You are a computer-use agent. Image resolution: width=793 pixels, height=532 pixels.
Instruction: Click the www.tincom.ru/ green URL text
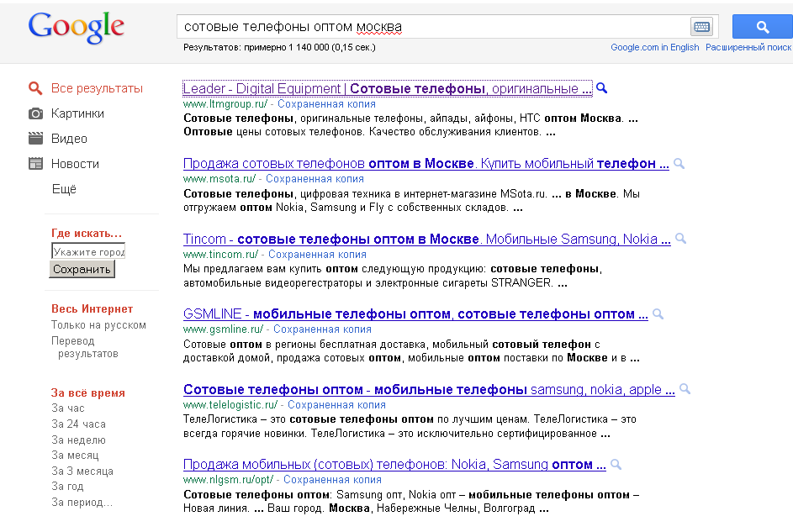pyautogui.click(x=220, y=255)
